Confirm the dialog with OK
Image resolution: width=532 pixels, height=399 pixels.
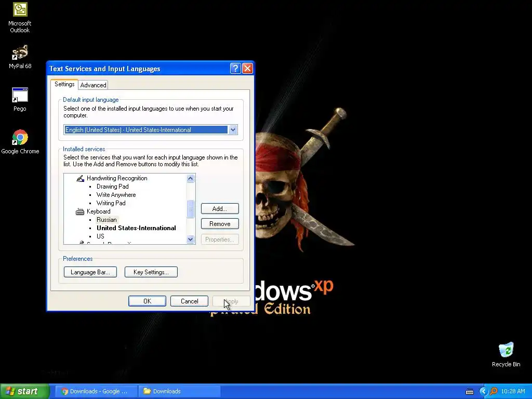click(x=147, y=301)
